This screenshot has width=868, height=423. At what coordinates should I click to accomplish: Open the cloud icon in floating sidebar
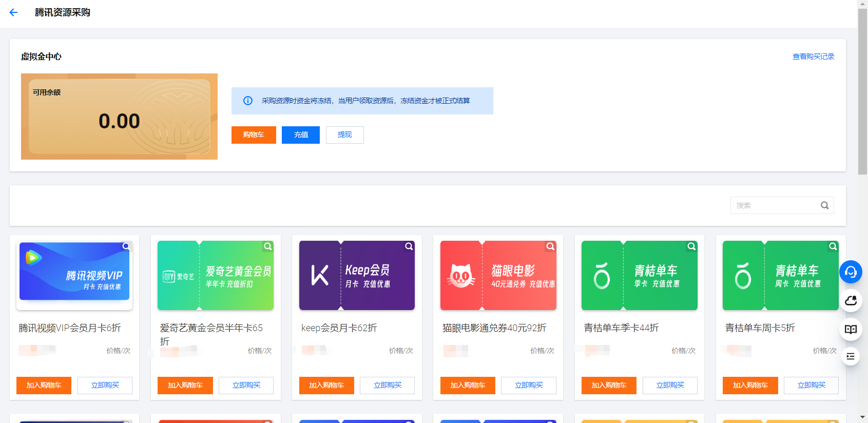851,300
